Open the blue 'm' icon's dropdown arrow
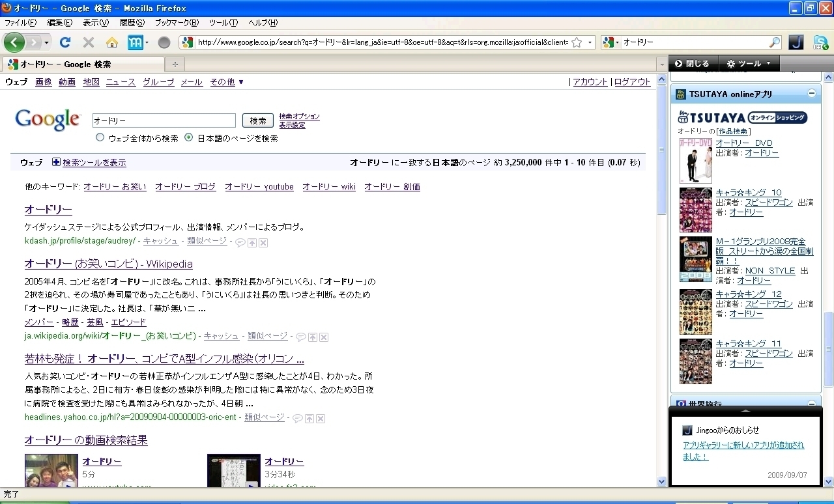Viewport: 834px width, 504px height. tap(147, 42)
